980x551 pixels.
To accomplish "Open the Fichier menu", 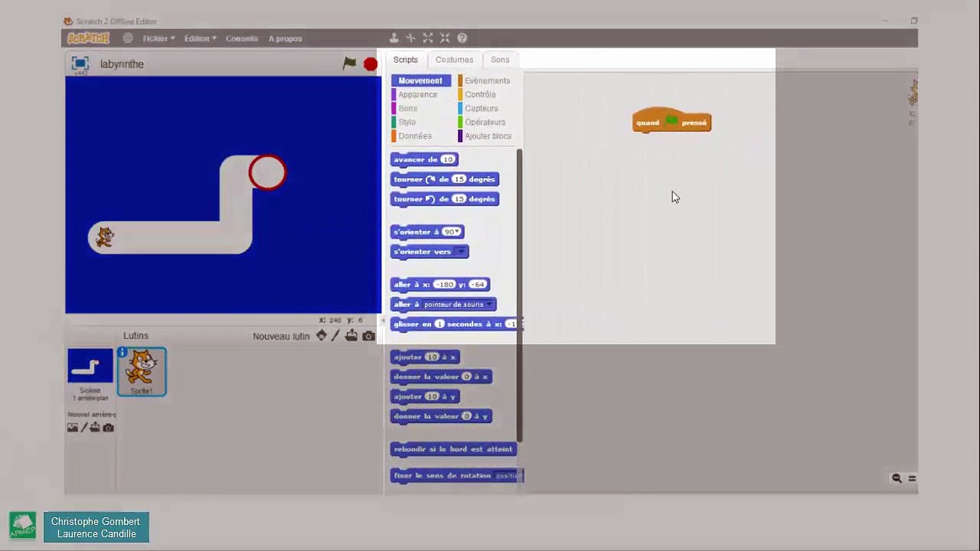I will 158,38.
